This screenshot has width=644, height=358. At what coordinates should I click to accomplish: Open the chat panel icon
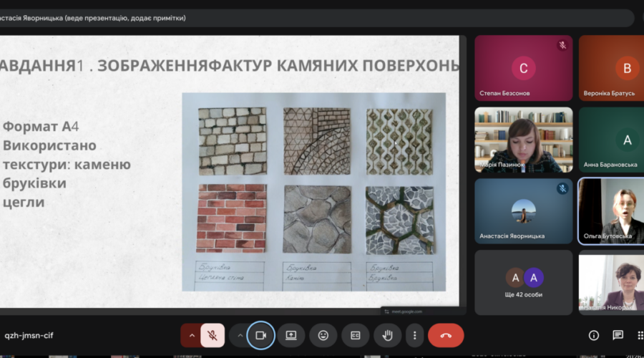coord(618,335)
